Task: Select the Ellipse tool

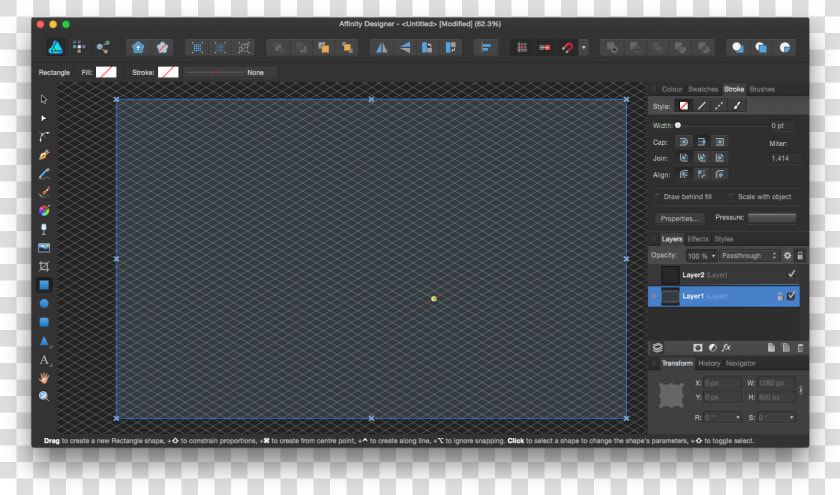Action: [44, 303]
